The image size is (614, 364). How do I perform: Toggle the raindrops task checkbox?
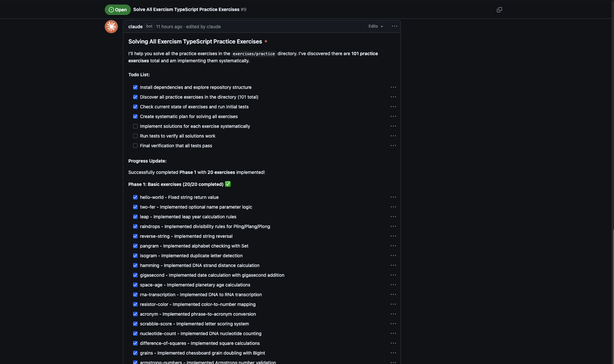[x=135, y=226]
